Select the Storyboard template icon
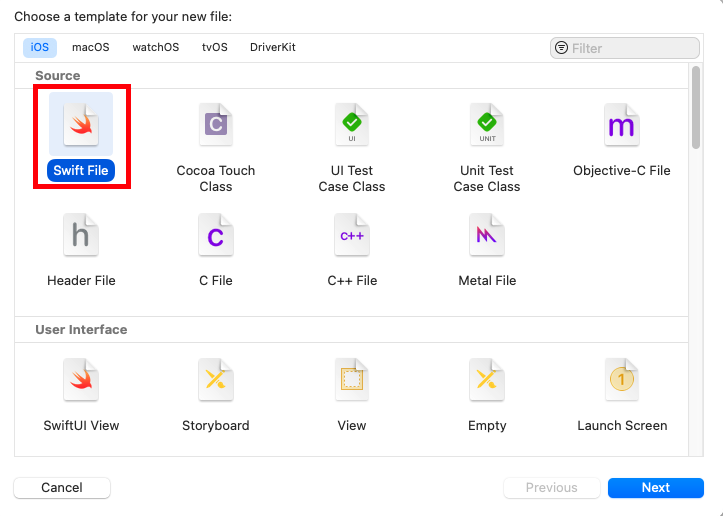 216,380
